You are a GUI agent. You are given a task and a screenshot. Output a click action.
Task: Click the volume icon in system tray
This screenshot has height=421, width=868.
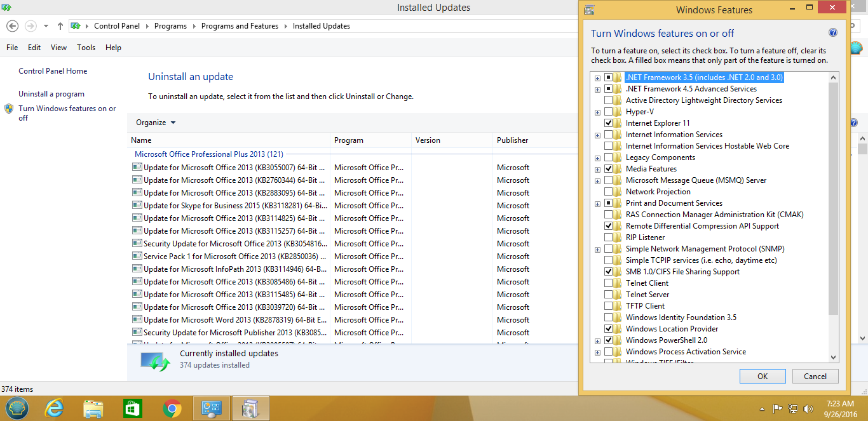pos(808,408)
